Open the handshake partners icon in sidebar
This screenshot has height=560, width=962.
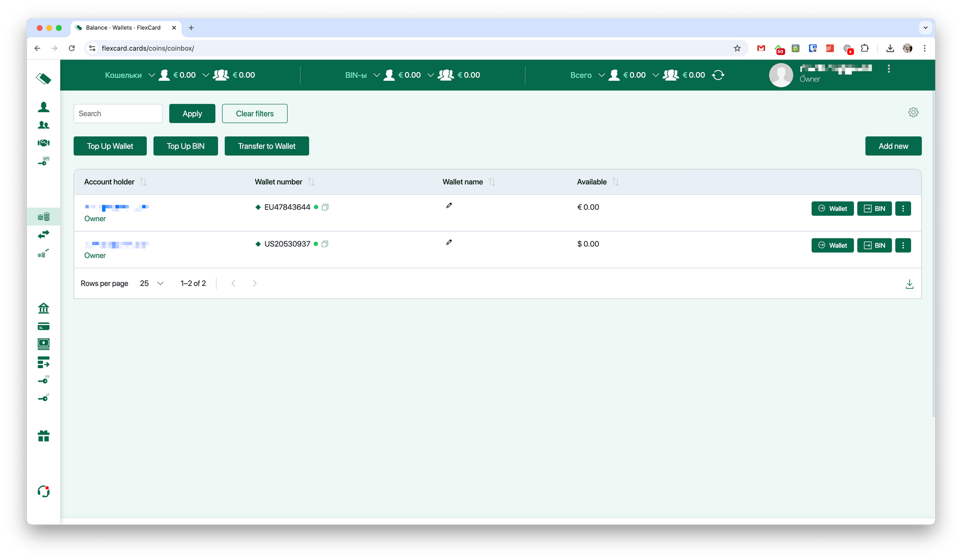pyautogui.click(x=43, y=143)
